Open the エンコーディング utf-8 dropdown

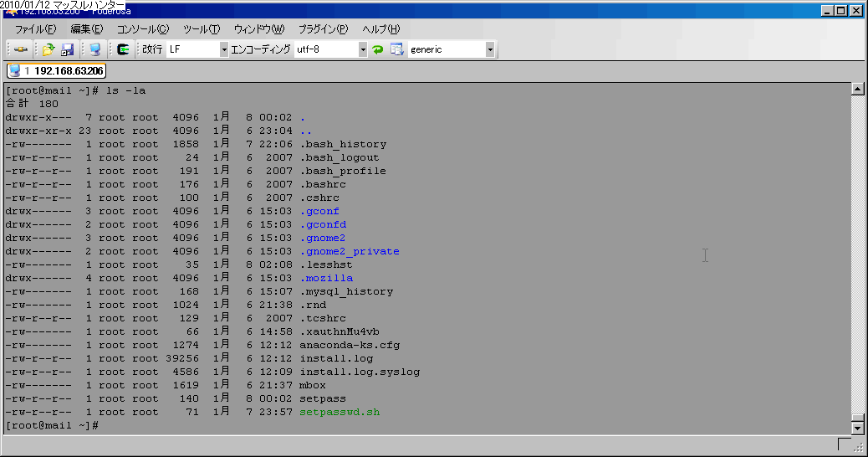(363, 49)
